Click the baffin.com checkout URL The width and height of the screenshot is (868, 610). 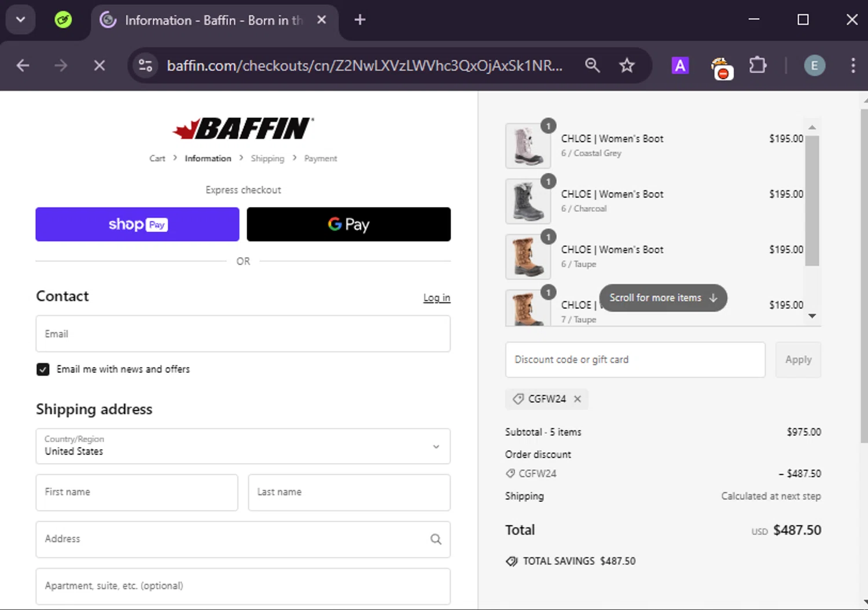365,65
